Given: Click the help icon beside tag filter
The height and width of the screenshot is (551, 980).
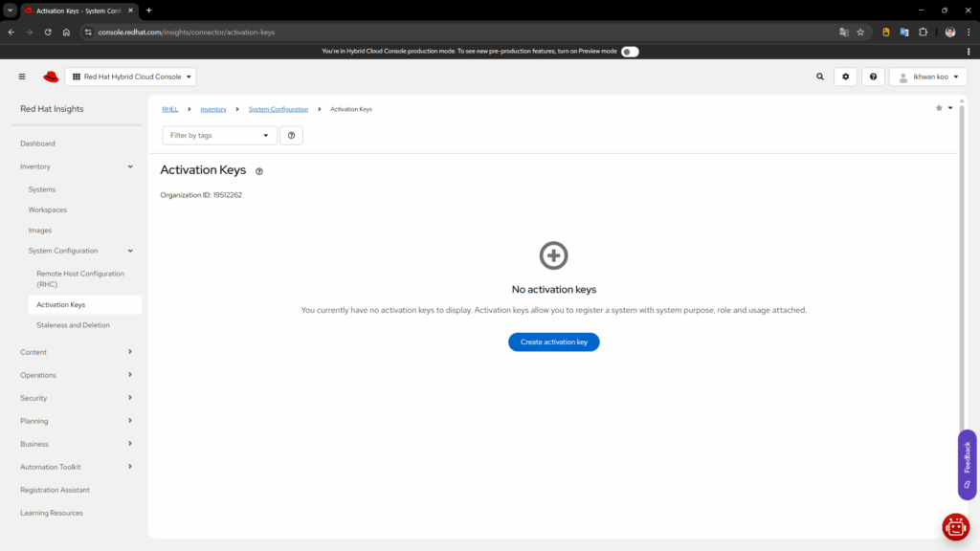Looking at the screenshot, I should [x=291, y=136].
